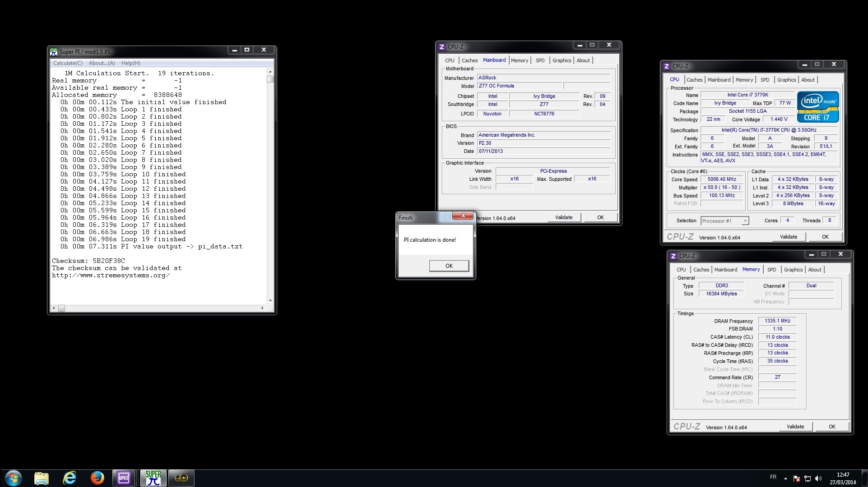Viewport: 868px width, 487px height.
Task: Click Super PI vertical scrollbar down arrow
Action: (x=270, y=301)
